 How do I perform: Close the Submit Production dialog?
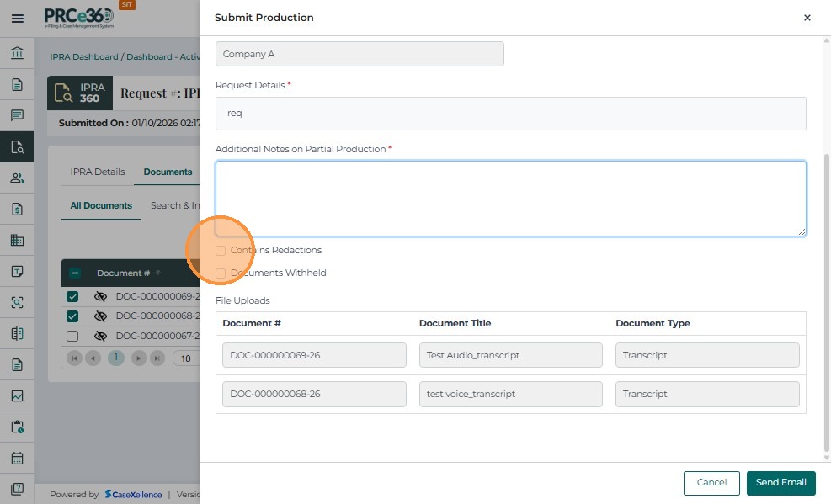[x=807, y=18]
